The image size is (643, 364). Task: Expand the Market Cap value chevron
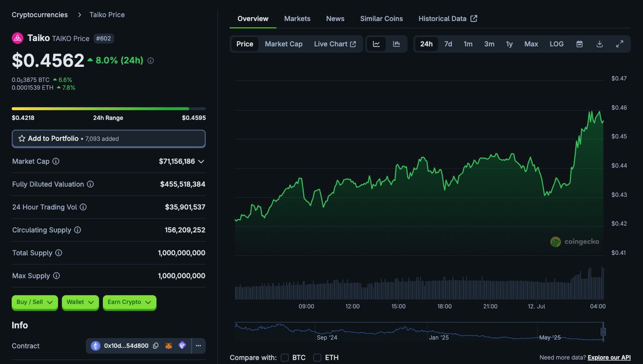(x=201, y=161)
